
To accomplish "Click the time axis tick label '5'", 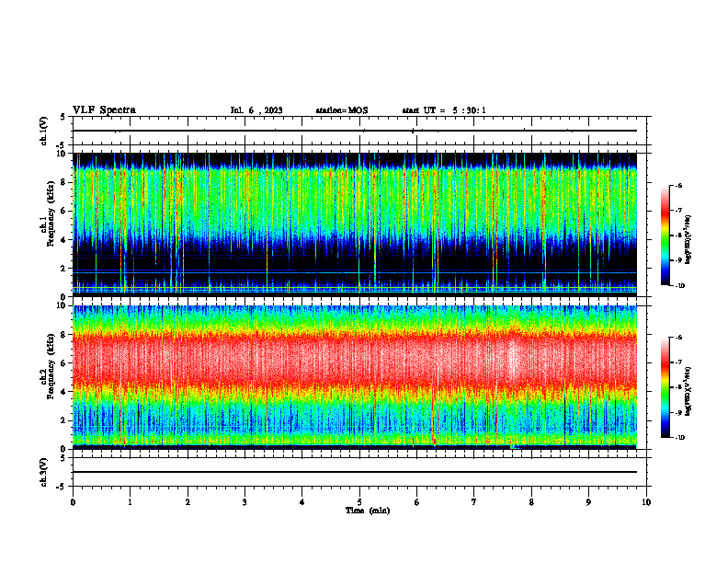I will pyautogui.click(x=359, y=502).
